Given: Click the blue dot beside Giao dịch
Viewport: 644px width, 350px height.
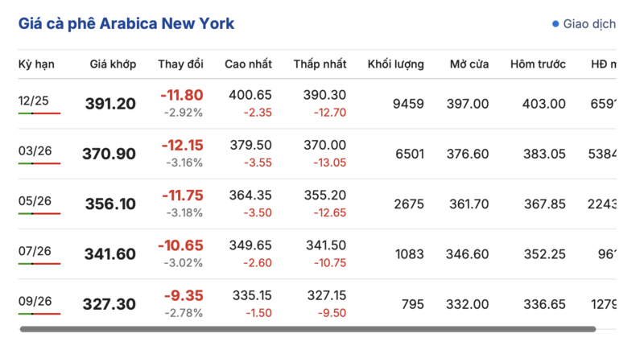Looking at the screenshot, I should [555, 24].
